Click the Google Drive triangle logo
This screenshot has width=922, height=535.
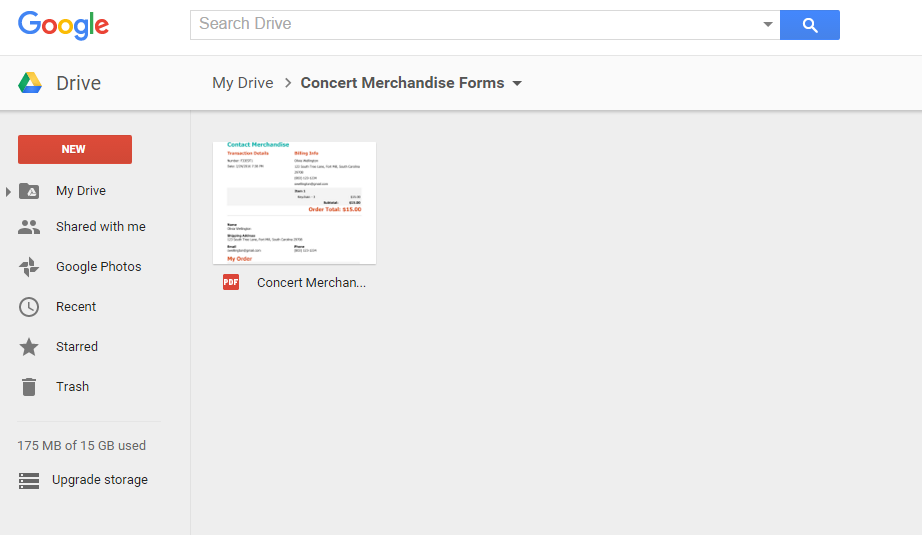pos(30,83)
